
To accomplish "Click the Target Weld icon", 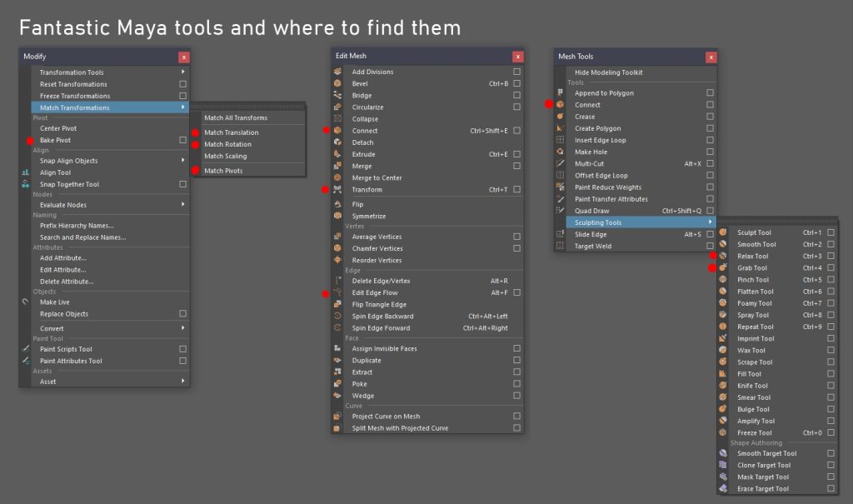I will [x=560, y=246].
